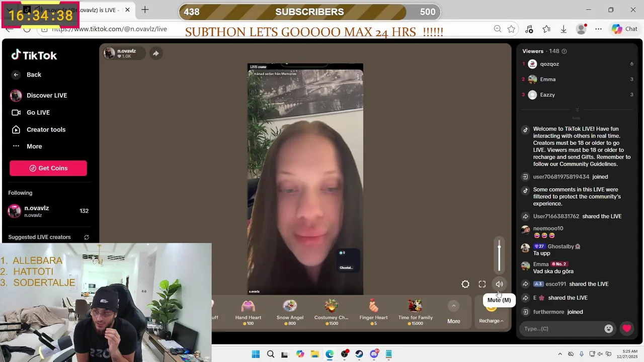The width and height of the screenshot is (644, 362).
Task: Open the emoji picker in chat
Action: point(609,329)
